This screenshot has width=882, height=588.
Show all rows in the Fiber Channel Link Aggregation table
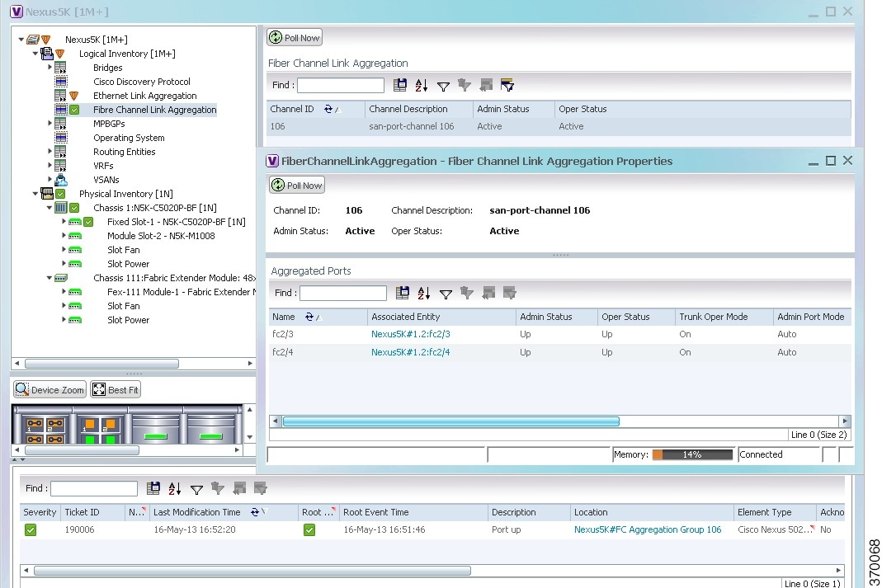click(x=486, y=85)
